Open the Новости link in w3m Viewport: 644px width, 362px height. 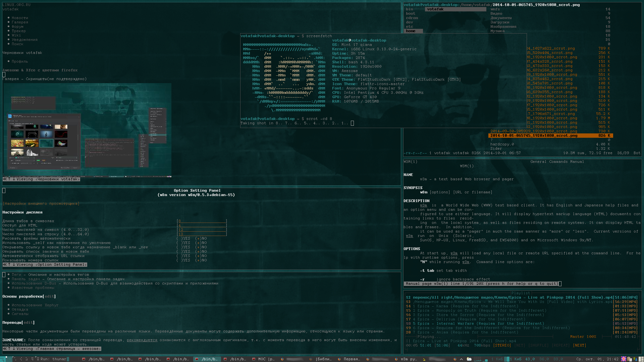(x=20, y=18)
